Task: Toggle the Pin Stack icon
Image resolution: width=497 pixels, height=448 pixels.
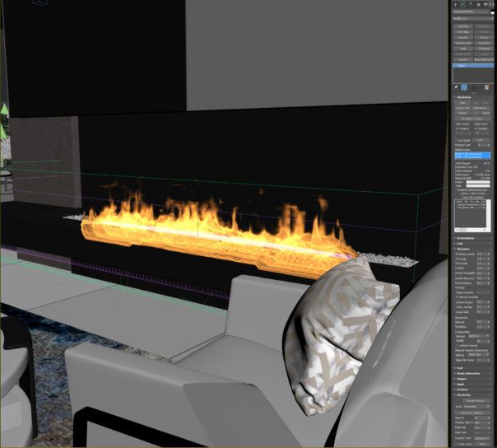Action: coord(456,87)
